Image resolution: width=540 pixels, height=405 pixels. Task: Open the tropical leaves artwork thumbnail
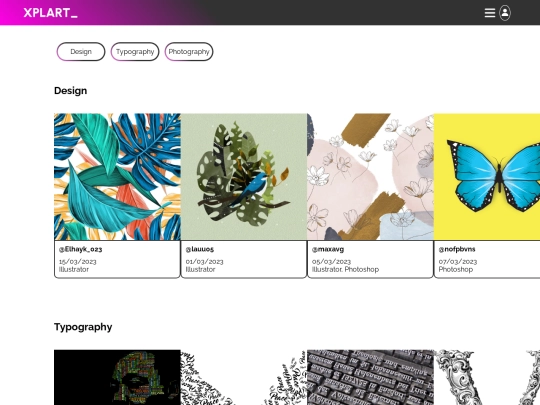pos(117,177)
